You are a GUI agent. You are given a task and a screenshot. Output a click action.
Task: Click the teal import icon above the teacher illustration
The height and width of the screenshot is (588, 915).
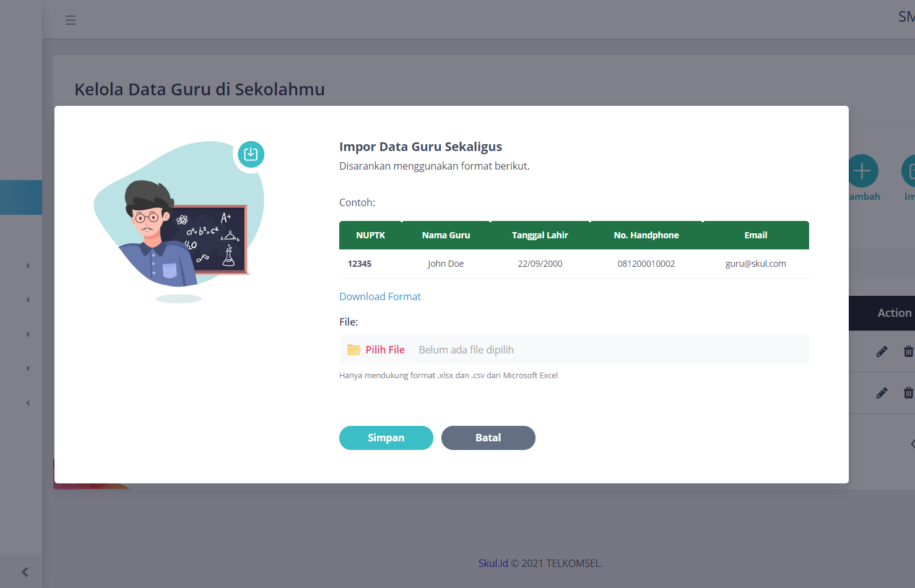pyautogui.click(x=251, y=154)
